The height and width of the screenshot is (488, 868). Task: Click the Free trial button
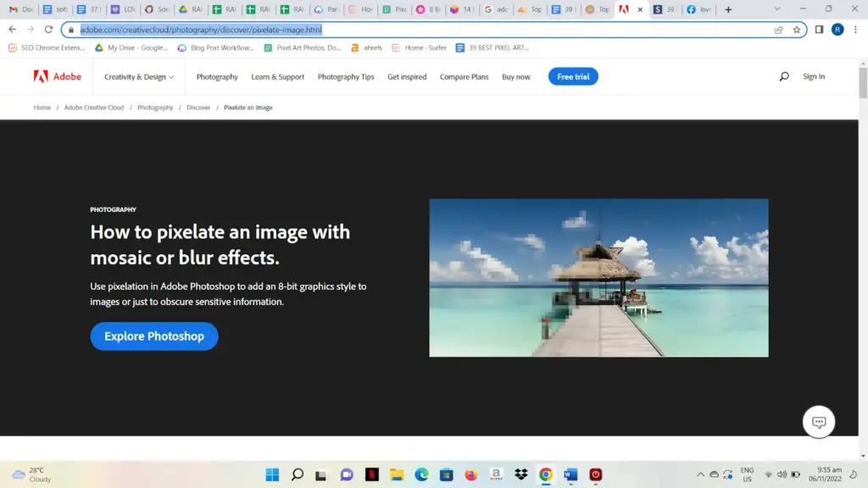[x=573, y=76]
